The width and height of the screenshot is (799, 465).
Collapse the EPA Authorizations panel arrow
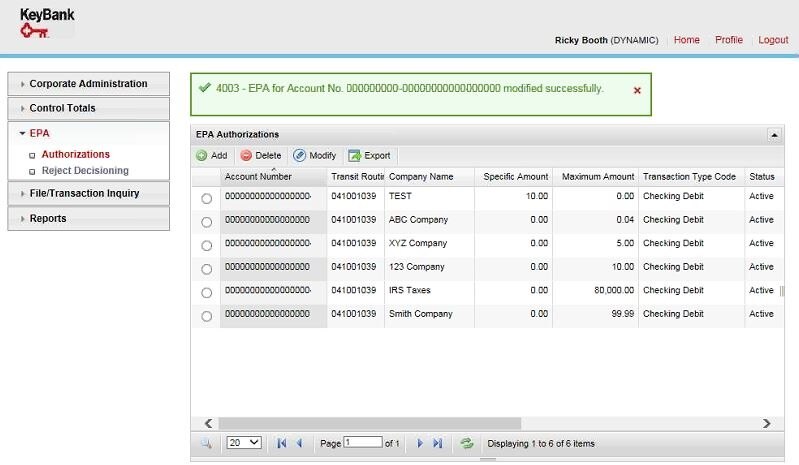pyautogui.click(x=773, y=134)
